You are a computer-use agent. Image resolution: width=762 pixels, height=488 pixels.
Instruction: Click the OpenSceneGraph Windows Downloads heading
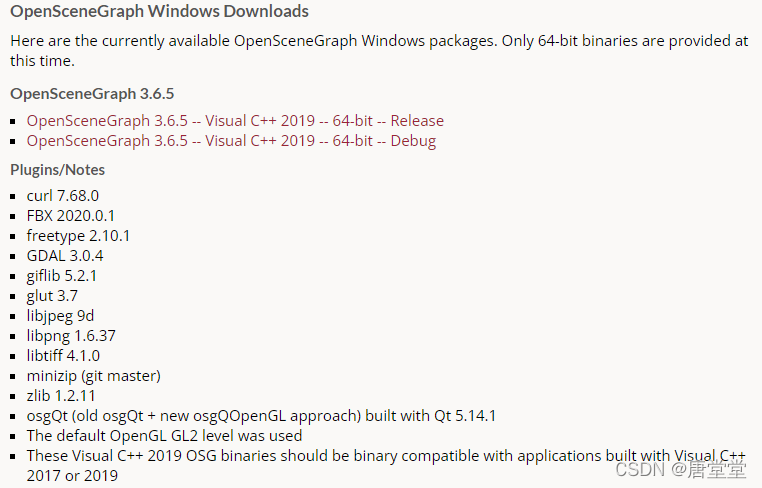[x=159, y=12]
